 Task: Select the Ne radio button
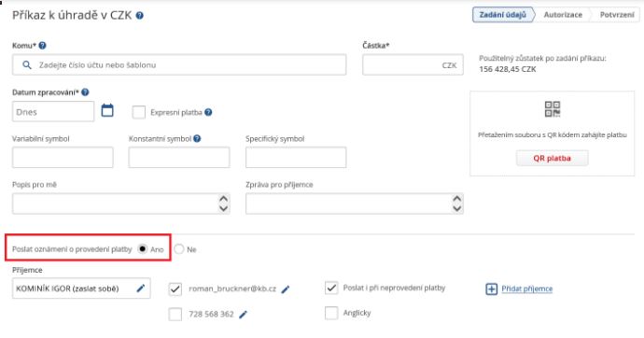coord(179,249)
